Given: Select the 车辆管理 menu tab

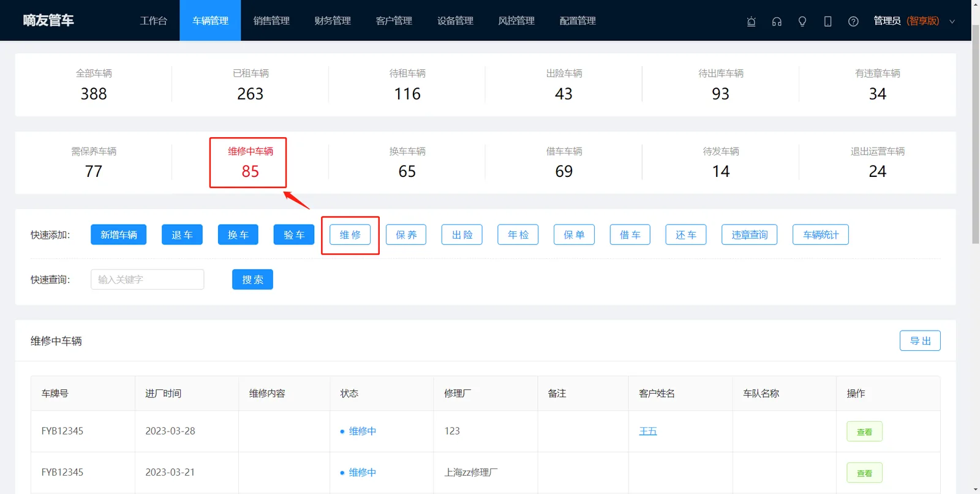Looking at the screenshot, I should coord(210,21).
